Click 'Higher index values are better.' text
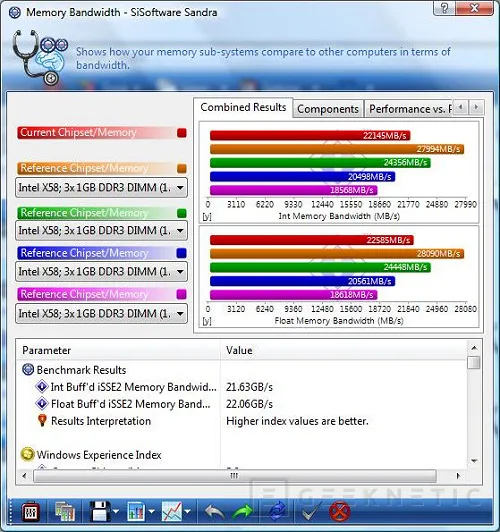Screen dimensions: 500x532 pos(297,421)
